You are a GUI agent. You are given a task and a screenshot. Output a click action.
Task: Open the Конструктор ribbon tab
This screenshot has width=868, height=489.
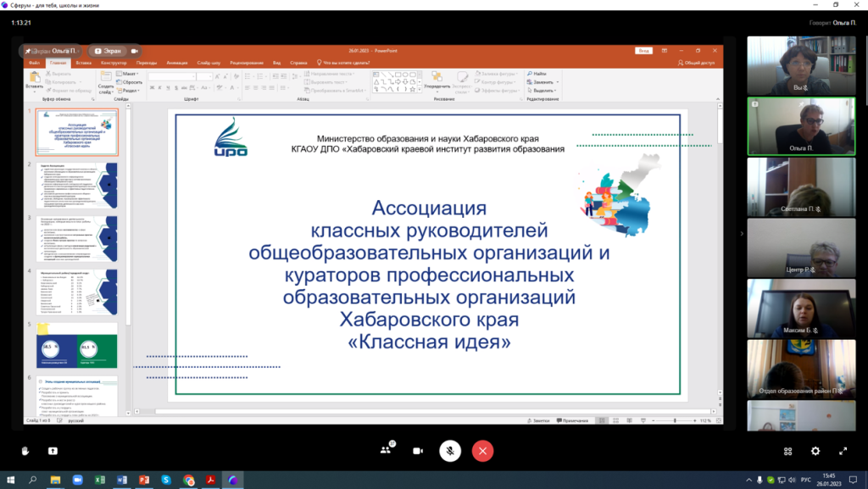[114, 63]
